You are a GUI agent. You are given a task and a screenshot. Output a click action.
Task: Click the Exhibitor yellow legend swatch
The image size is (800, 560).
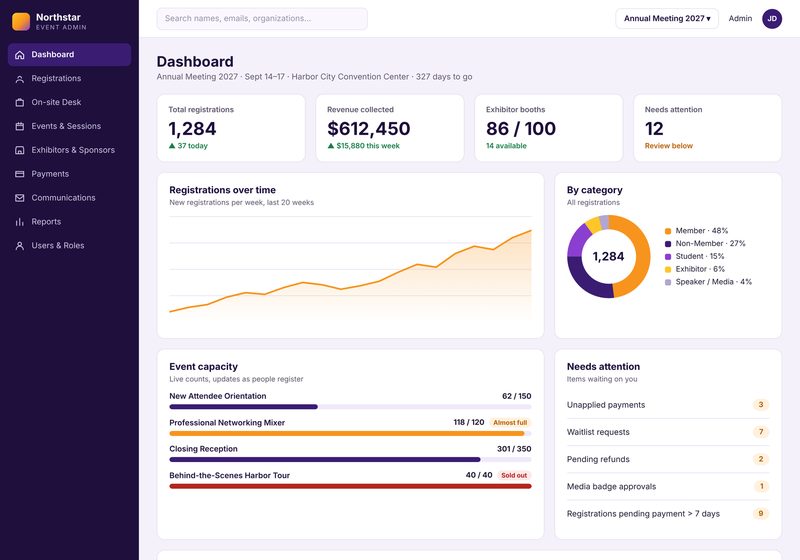pyautogui.click(x=668, y=269)
